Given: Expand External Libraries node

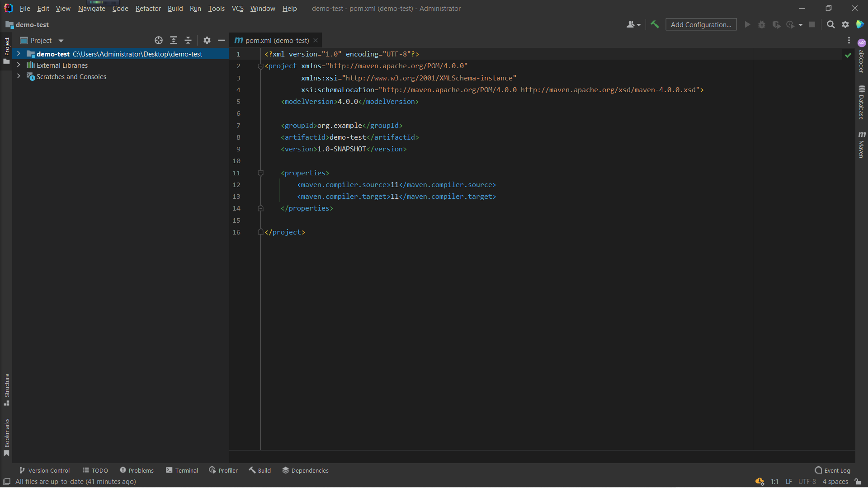Looking at the screenshot, I should (19, 65).
